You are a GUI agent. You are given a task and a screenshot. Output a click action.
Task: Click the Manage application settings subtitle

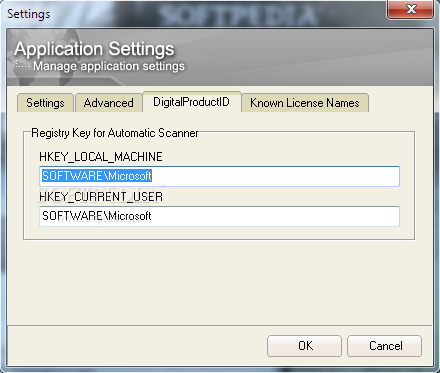pyautogui.click(x=109, y=66)
